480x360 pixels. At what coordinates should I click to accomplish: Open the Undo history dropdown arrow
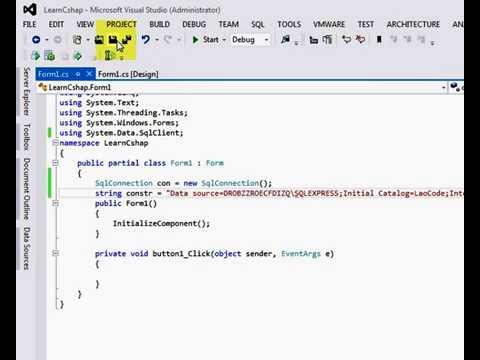point(157,40)
